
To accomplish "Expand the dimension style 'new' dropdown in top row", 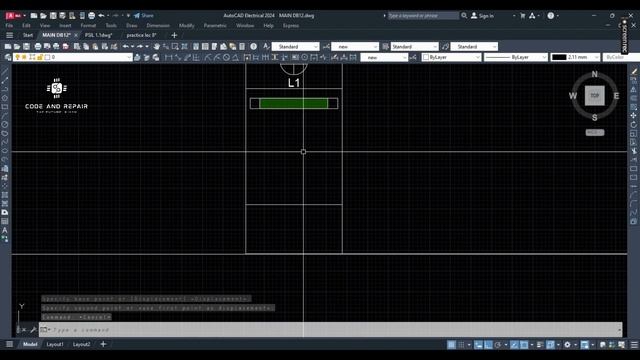I will click(375, 47).
